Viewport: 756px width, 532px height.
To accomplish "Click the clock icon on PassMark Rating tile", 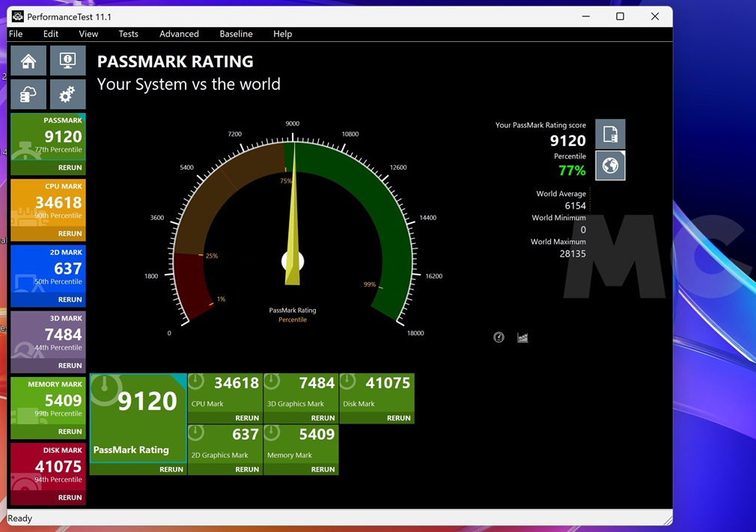I will (x=105, y=389).
